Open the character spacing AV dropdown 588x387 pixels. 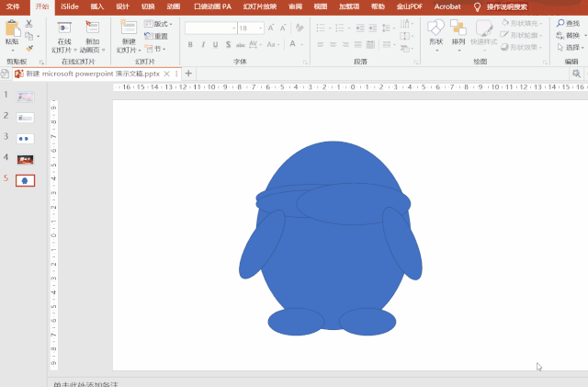click(255, 45)
